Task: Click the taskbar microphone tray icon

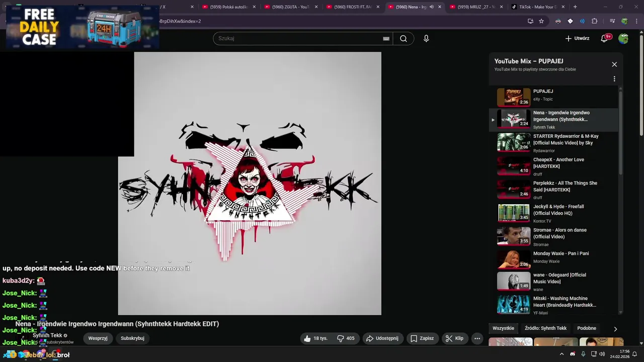Action: click(x=583, y=354)
